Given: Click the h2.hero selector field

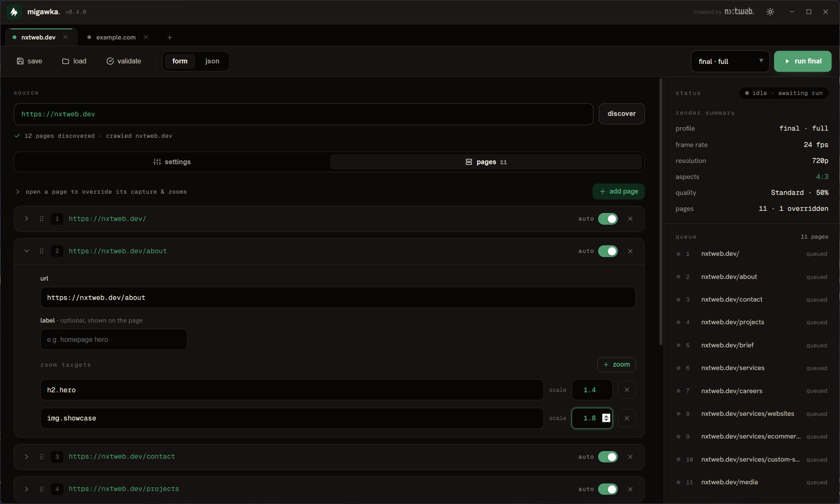Looking at the screenshot, I should [292, 390].
